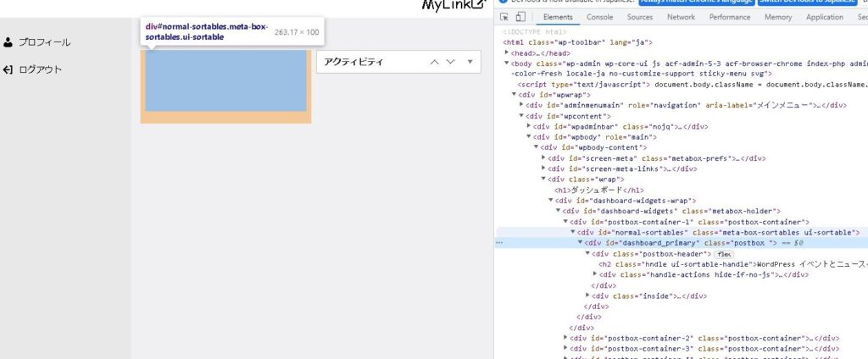The height and width of the screenshot is (359, 868).
Task: Toggle the アクティビティ panel collapse triangle
Action: (470, 62)
